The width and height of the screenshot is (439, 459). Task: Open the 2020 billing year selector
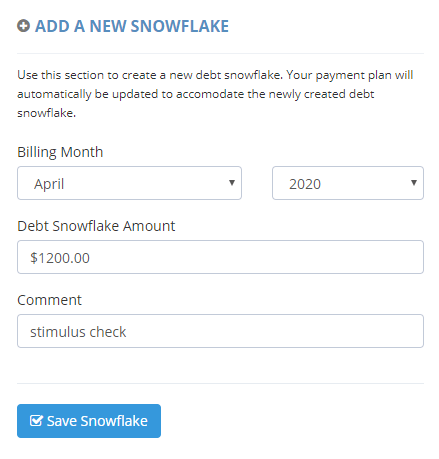pyautogui.click(x=348, y=183)
